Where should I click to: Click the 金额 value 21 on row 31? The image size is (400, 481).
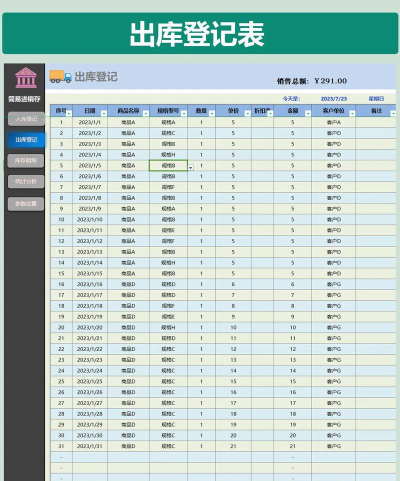tap(293, 446)
